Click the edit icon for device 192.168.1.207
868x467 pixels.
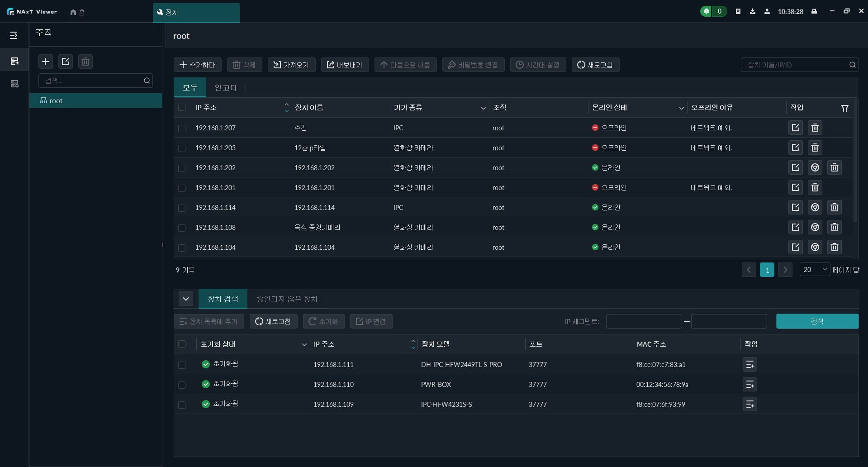795,128
